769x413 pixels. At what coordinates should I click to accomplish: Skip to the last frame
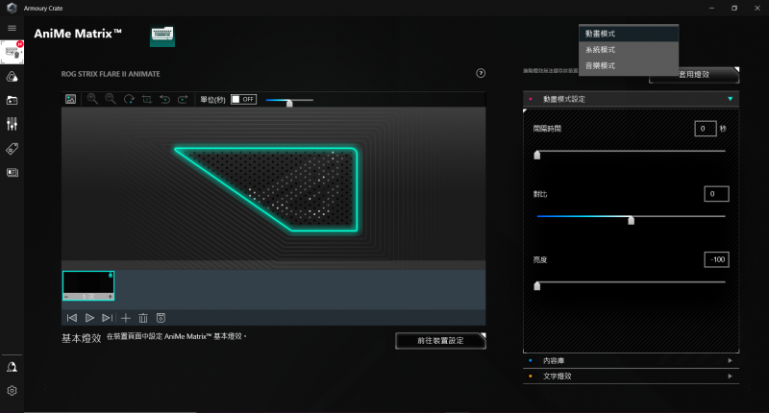coord(107,318)
